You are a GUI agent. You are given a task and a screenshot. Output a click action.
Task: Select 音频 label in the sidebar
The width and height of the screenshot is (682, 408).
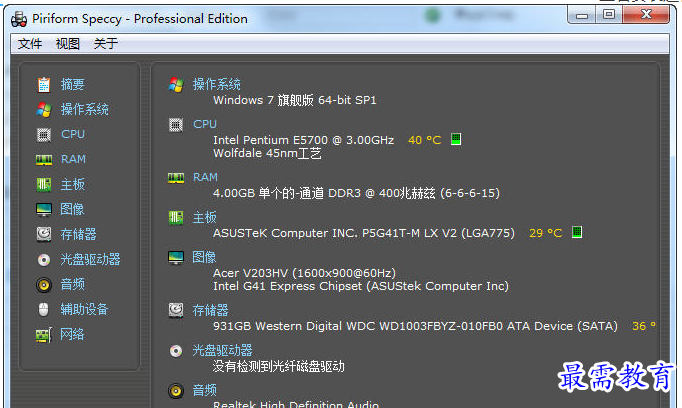tap(72, 284)
